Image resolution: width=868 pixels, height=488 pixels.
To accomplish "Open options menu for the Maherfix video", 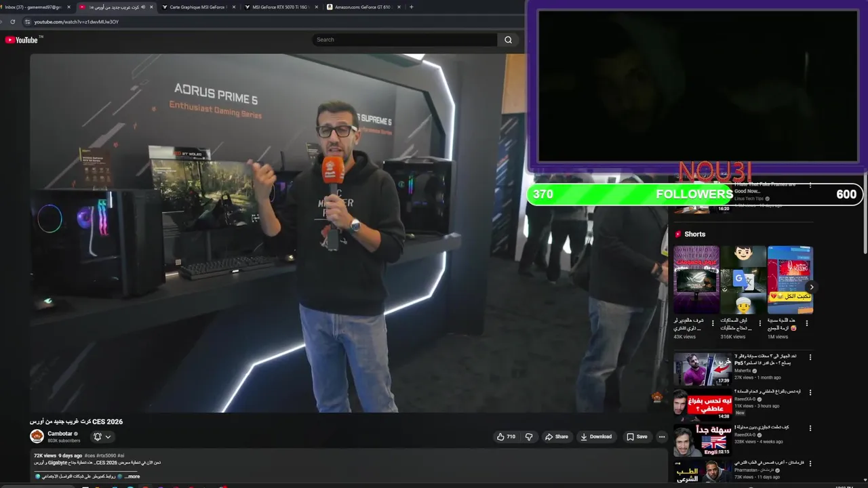I will (810, 357).
